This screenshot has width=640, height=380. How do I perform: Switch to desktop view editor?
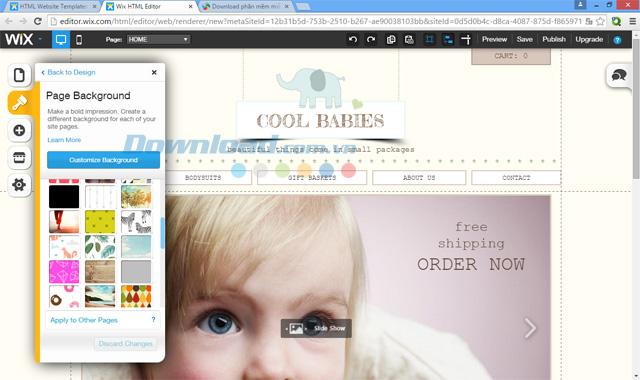(x=60, y=40)
